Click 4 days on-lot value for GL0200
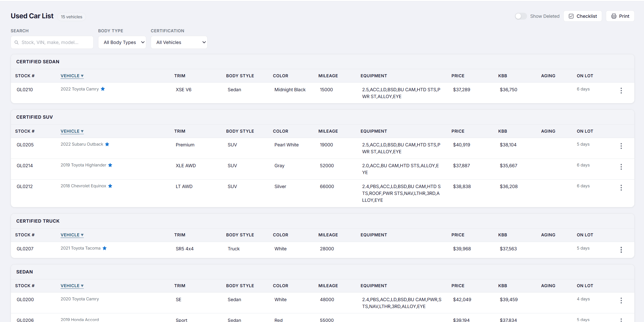 coord(583,299)
